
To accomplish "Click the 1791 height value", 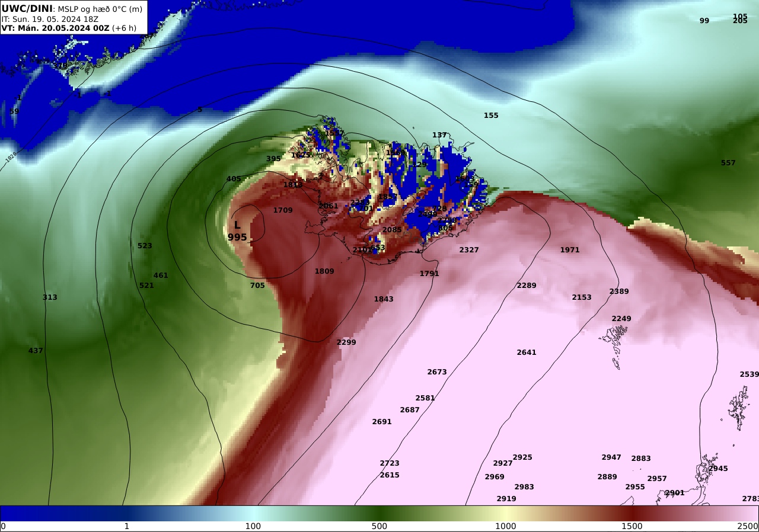I will (429, 274).
